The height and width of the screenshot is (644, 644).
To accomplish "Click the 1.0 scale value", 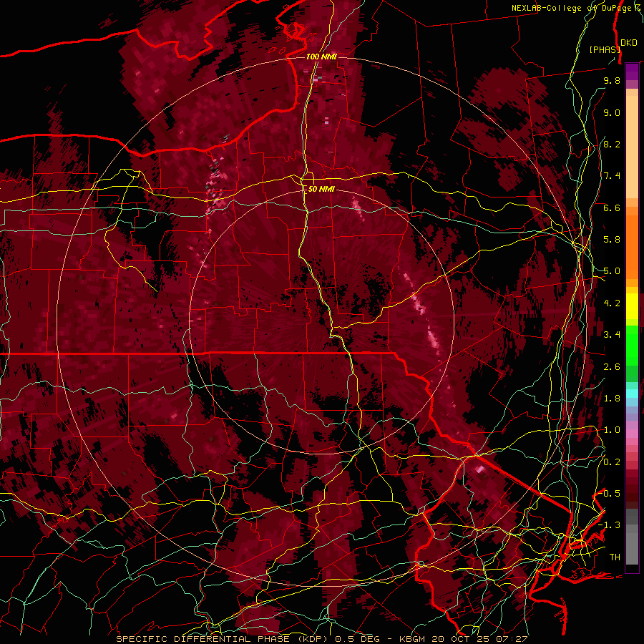I will click(x=612, y=430).
